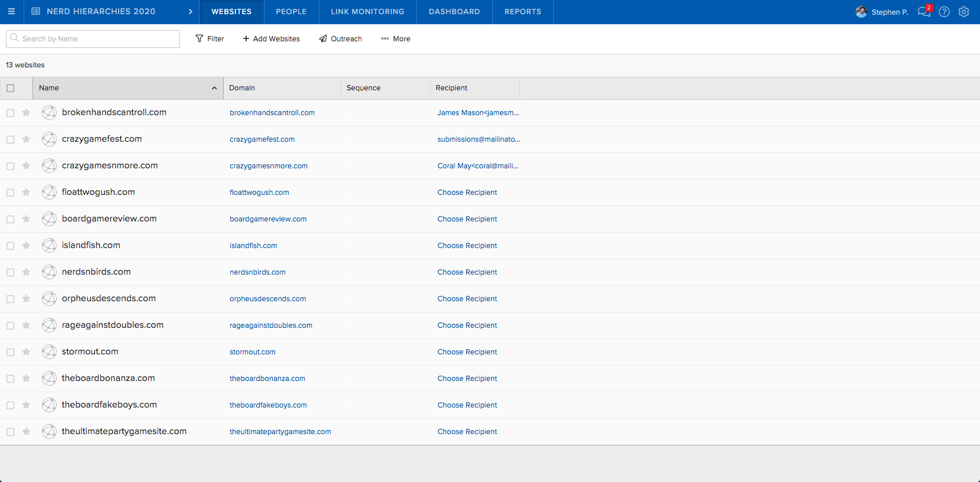This screenshot has width=980, height=482.
Task: Expand the Nerd Hierarchies 2020 project chevron
Action: tap(190, 12)
